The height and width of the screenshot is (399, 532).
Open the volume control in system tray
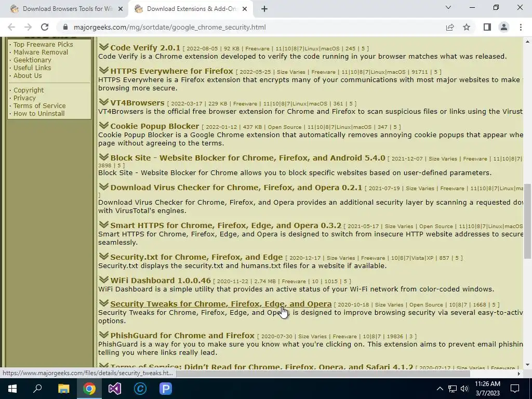464,389
